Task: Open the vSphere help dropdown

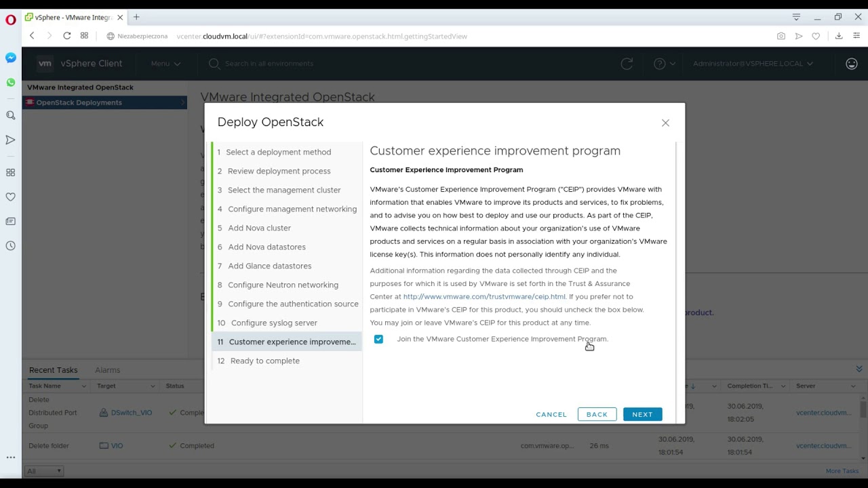Action: (664, 64)
